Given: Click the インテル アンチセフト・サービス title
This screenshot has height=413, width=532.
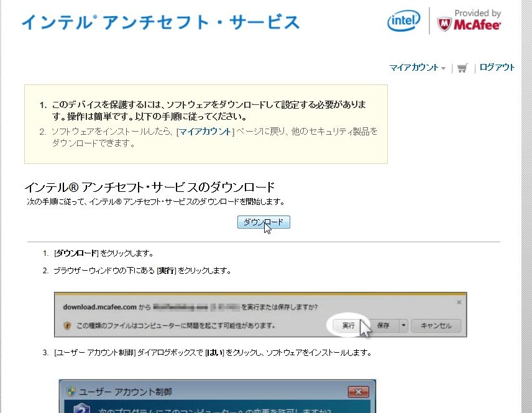Looking at the screenshot, I should pyautogui.click(x=160, y=22).
